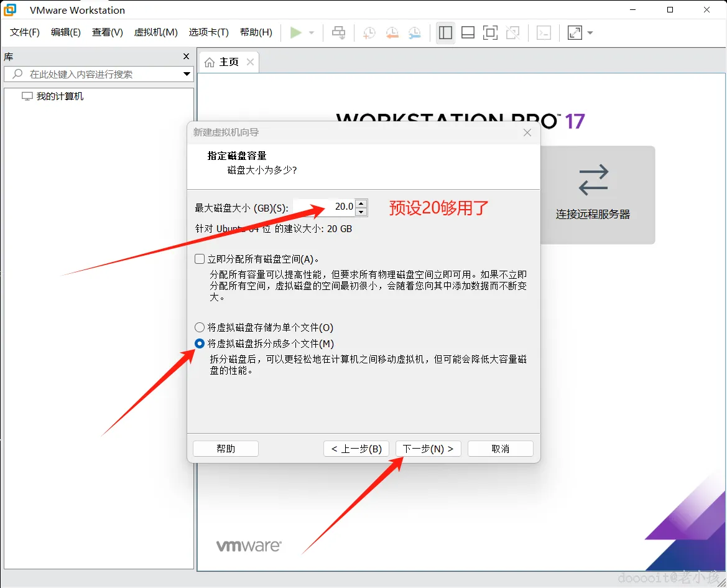Click the 下一步(N) next button
This screenshot has width=727, height=588.
click(x=428, y=449)
